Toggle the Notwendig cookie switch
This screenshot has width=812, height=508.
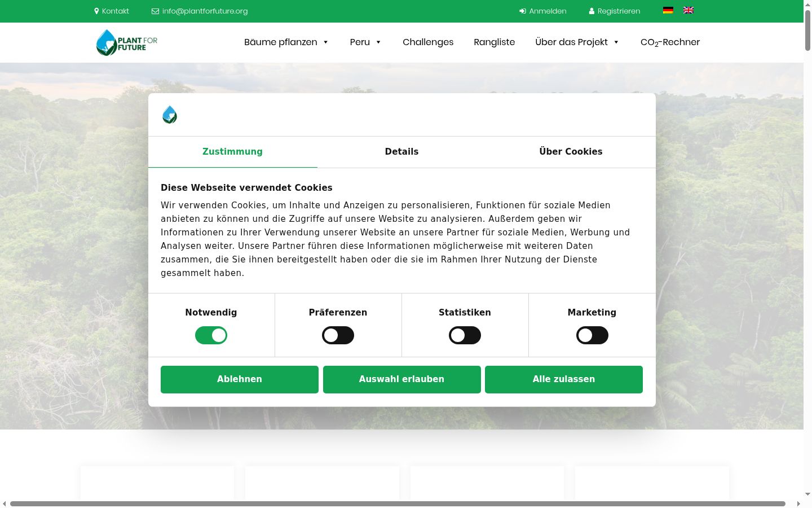coord(211,335)
